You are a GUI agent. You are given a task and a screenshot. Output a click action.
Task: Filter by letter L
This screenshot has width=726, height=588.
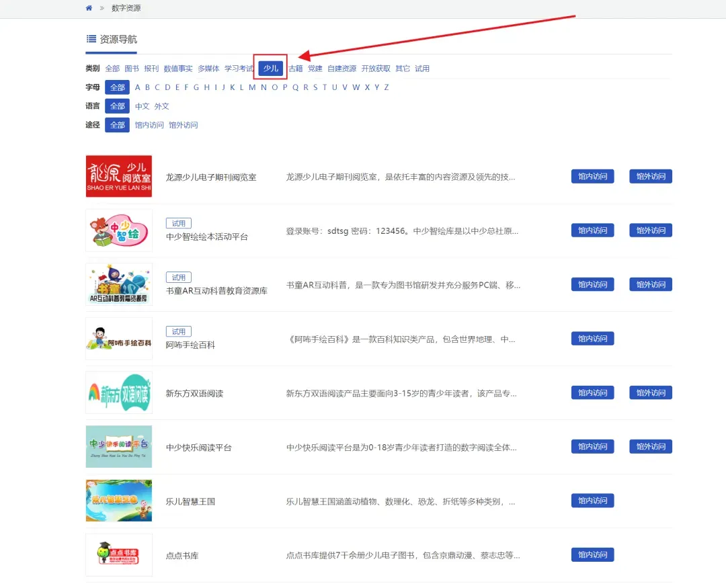point(242,87)
